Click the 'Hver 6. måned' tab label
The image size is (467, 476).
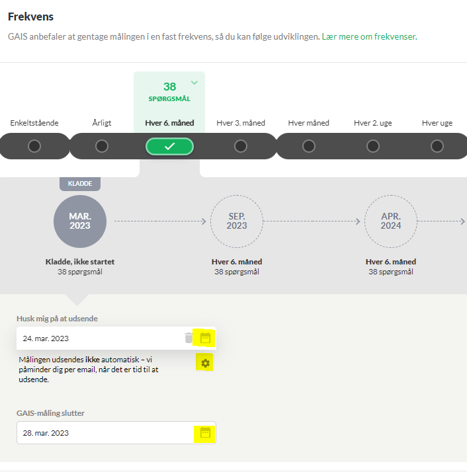coord(169,123)
